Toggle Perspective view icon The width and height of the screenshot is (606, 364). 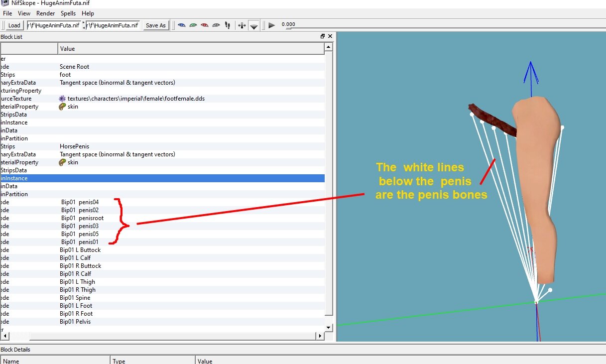pos(254,25)
